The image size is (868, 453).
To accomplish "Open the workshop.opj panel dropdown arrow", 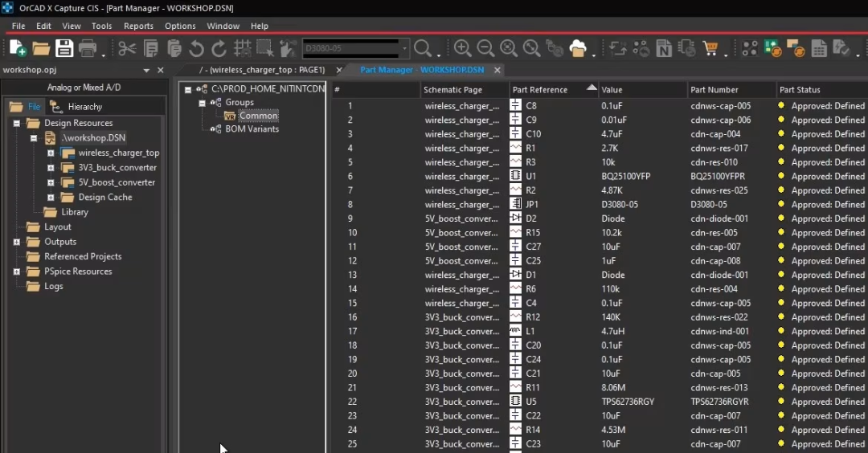I will tap(146, 70).
